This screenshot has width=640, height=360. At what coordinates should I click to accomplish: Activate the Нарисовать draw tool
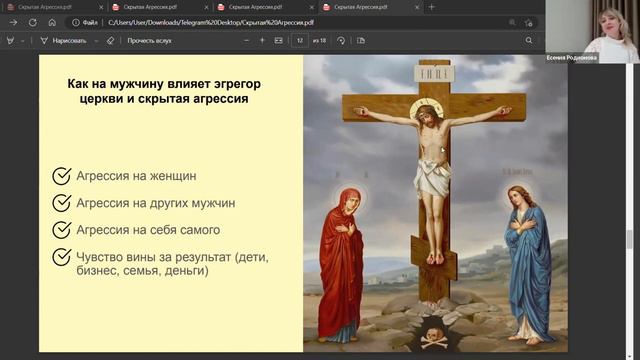point(63,40)
